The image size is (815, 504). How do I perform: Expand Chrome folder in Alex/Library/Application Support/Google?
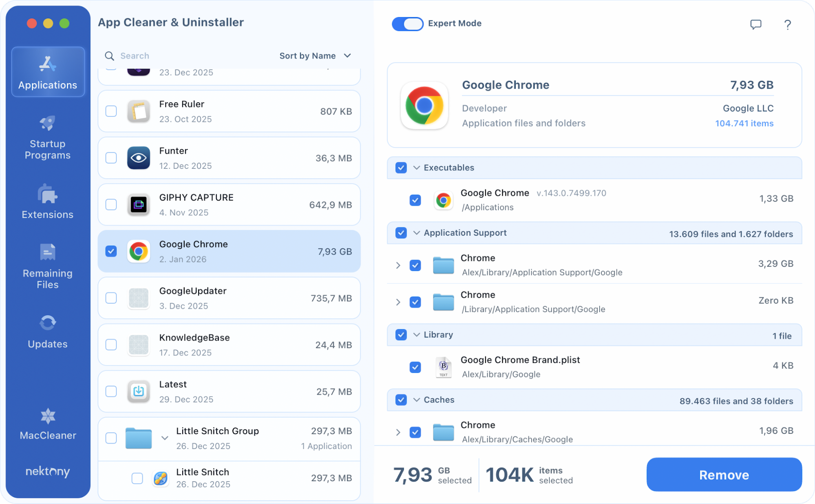click(x=398, y=265)
